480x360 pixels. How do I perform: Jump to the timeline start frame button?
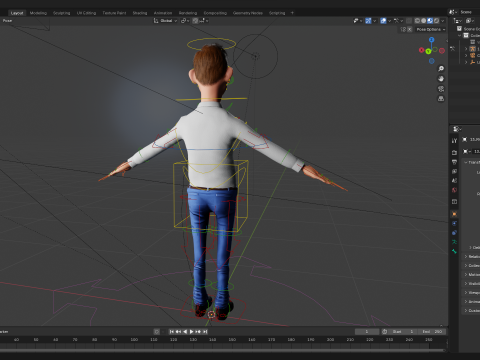point(172,331)
